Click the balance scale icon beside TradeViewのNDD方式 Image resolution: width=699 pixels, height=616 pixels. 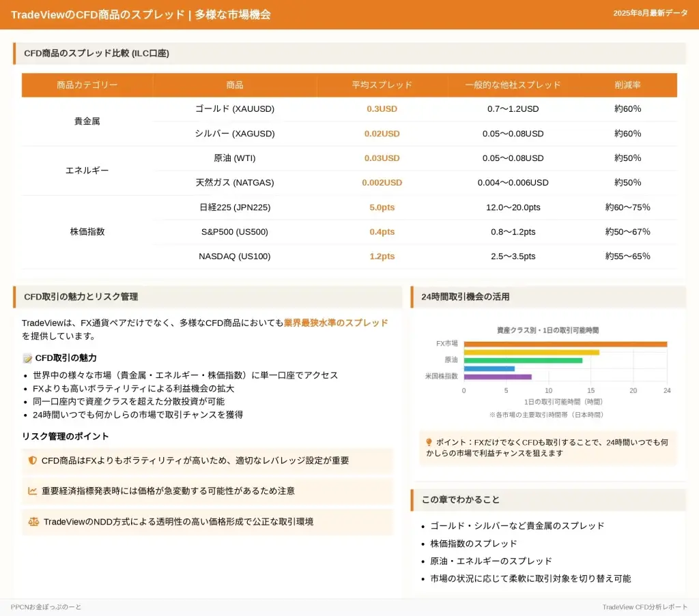pos(33,522)
